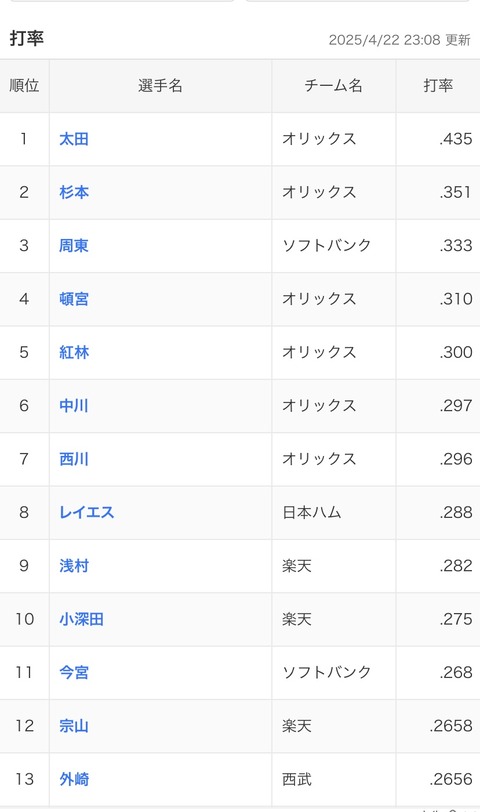Open player link 西川
This screenshot has height=812, width=480.
coord(74,459)
